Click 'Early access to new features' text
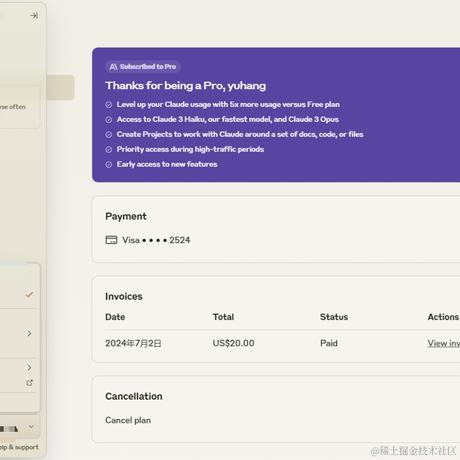The width and height of the screenshot is (460, 460). coord(167,164)
